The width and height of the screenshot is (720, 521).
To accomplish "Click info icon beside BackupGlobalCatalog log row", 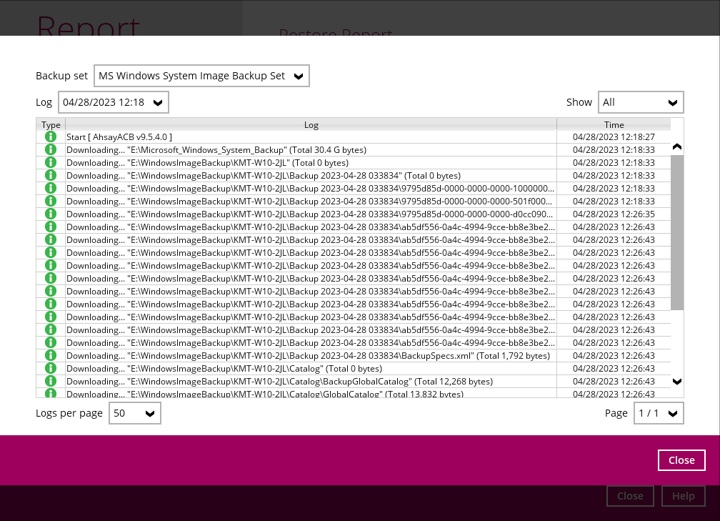I will pos(50,381).
